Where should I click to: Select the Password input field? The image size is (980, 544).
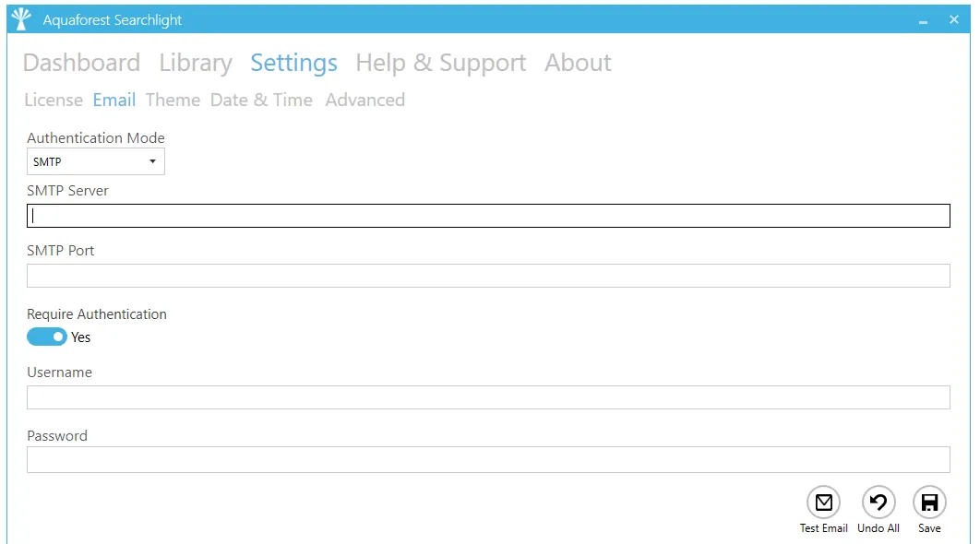488,460
